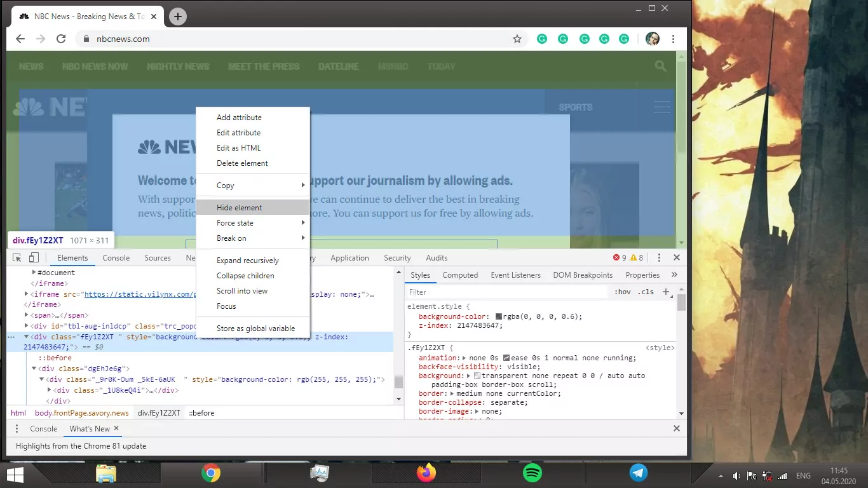868x488 pixels.
Task: Launch Firefox from the taskbar
Action: pos(426,473)
